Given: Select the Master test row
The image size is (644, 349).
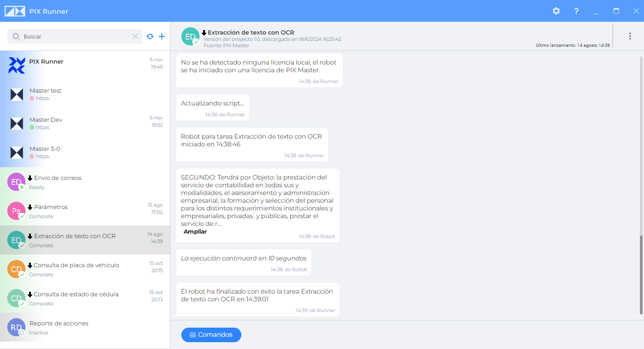Looking at the screenshot, I should [x=85, y=95].
